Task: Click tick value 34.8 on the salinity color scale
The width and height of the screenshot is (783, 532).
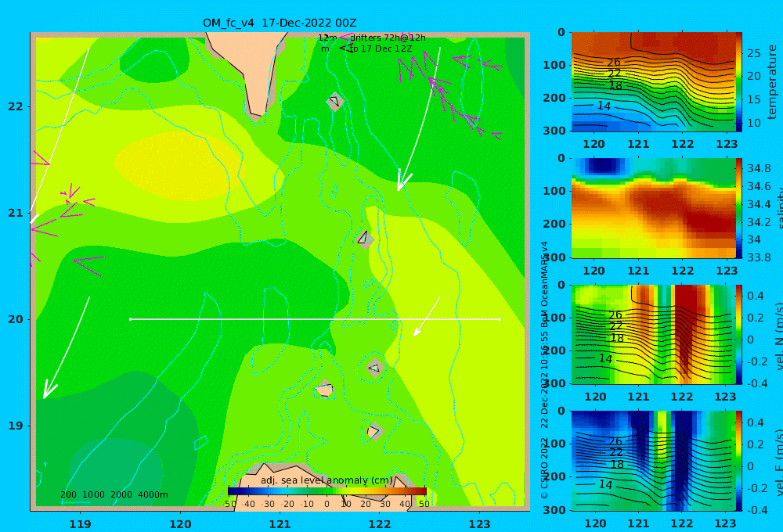Action: pyautogui.click(x=759, y=168)
